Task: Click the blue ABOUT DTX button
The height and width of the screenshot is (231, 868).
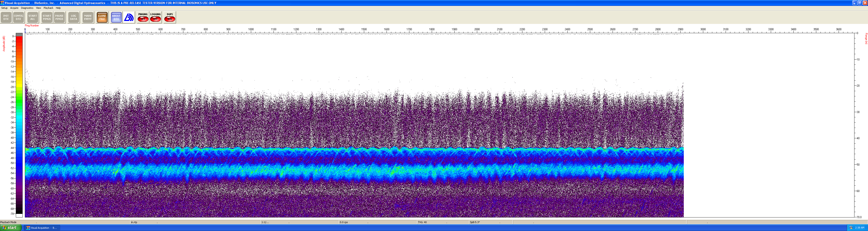Action: [116, 18]
